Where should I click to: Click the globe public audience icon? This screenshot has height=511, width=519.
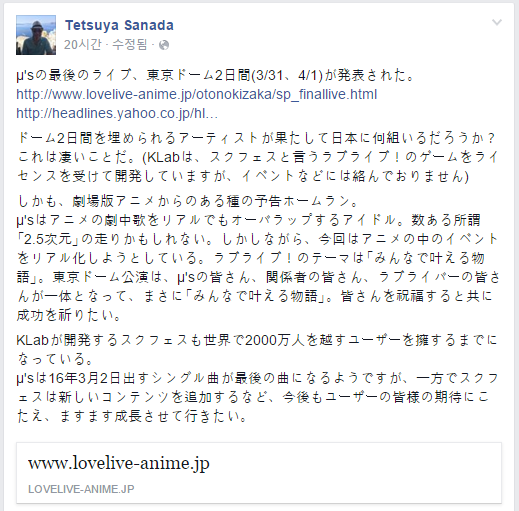click(164, 45)
